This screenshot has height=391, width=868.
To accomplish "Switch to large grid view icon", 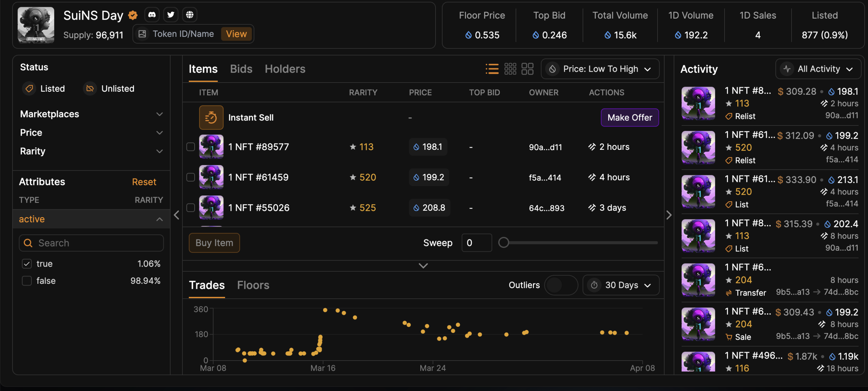I will [527, 69].
